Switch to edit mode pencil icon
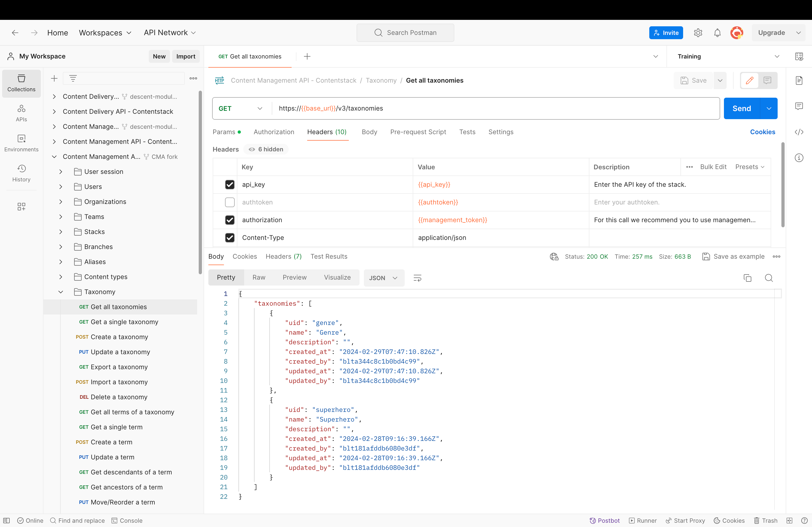 click(x=749, y=80)
